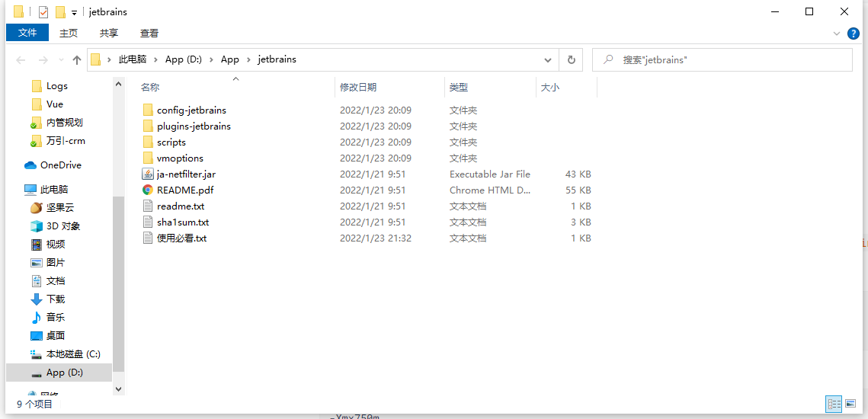
Task: Click the Up directory arrow button
Action: 76,59
